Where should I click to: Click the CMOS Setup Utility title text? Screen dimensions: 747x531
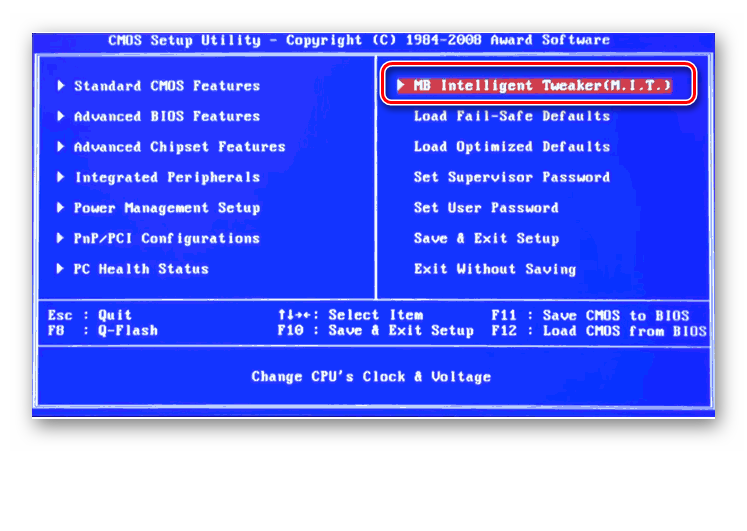(x=359, y=40)
